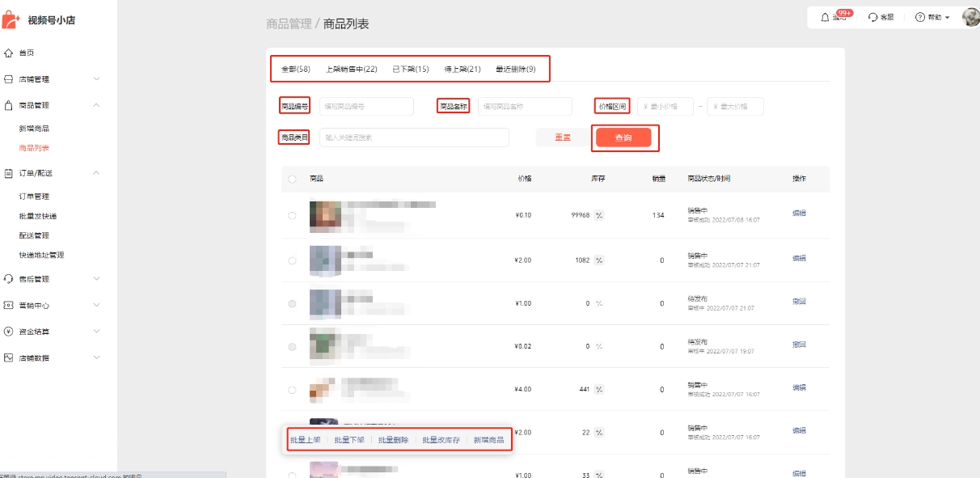Click the 重置 reset button
Image resolution: width=980 pixels, height=478 pixels.
coord(563,137)
